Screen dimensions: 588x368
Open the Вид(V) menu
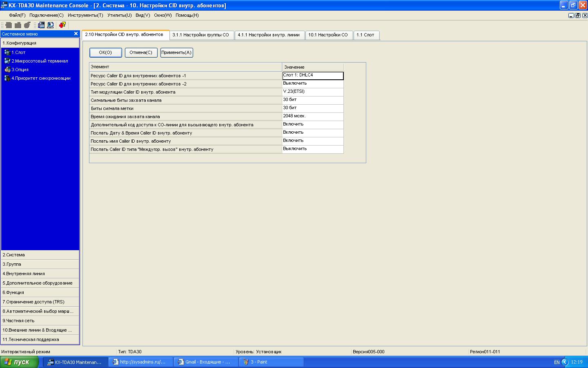coord(143,15)
